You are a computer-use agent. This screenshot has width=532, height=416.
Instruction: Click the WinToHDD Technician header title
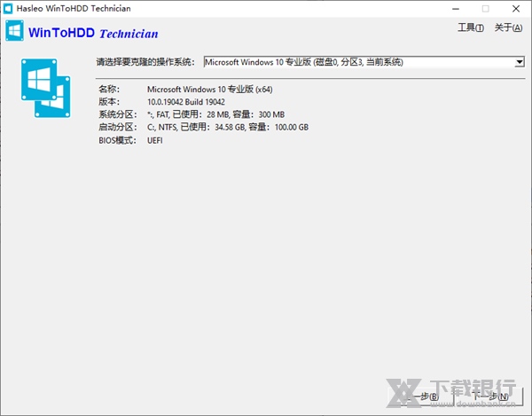tap(93, 33)
